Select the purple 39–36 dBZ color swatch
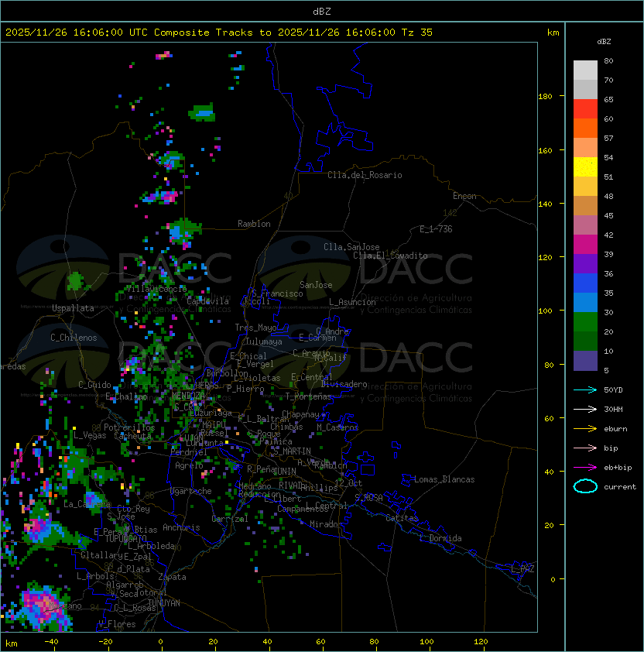 tap(585, 263)
